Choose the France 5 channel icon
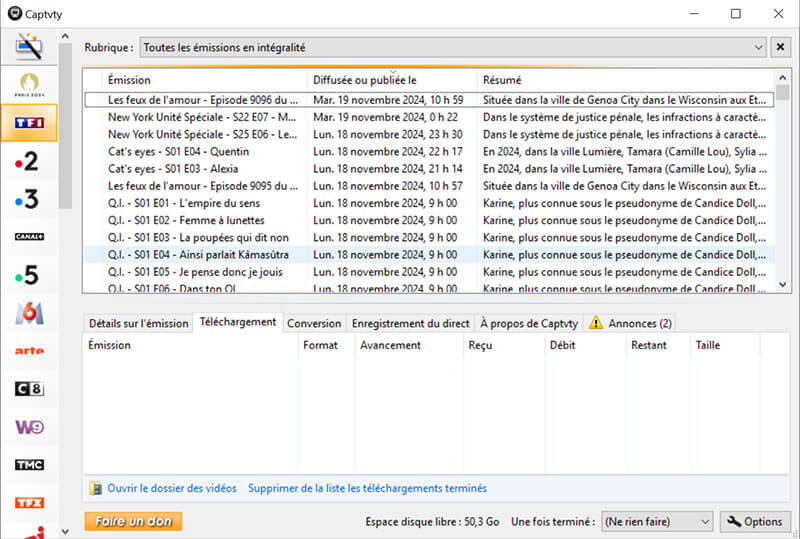 [29, 275]
